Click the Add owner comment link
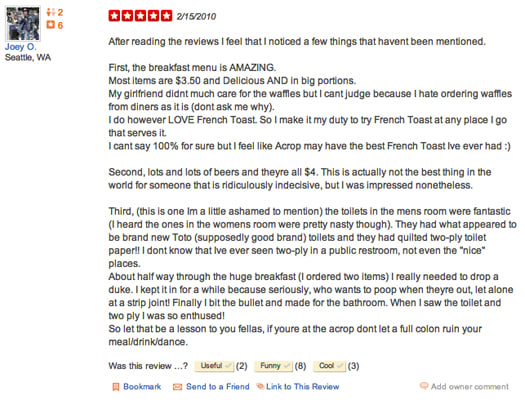 470,387
